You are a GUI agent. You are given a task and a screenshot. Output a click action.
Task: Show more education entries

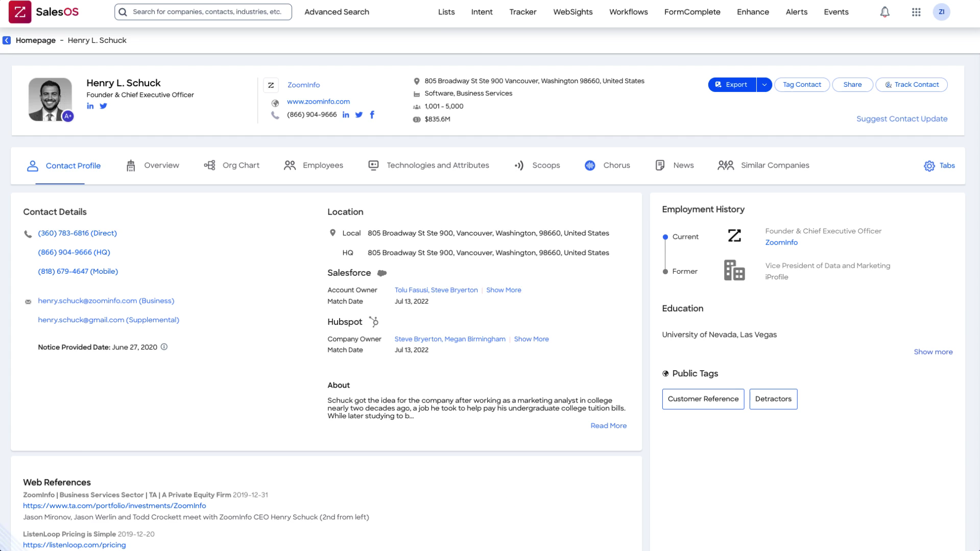933,352
